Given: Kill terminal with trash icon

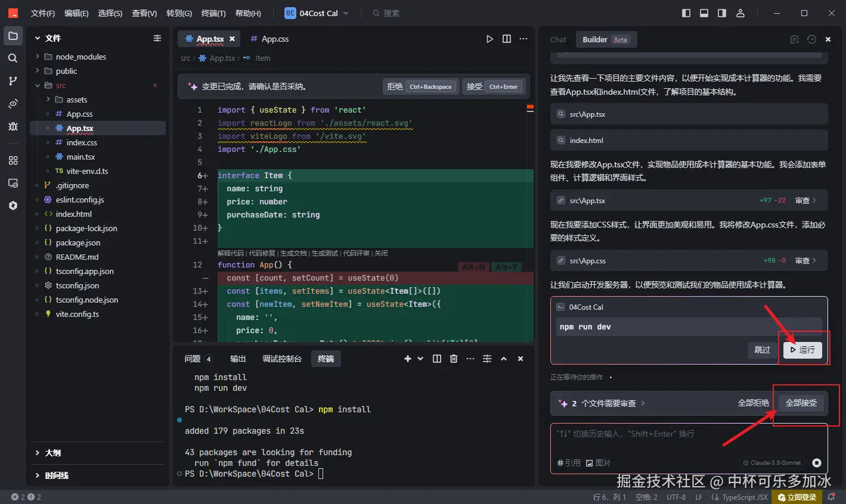Looking at the screenshot, I should 454,359.
